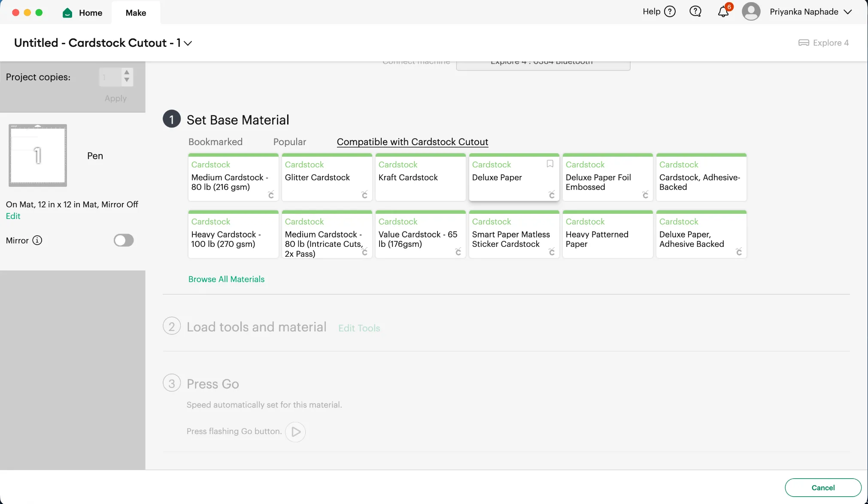Open the chat support bubble icon
Screen dimensions: 868x504
click(695, 12)
